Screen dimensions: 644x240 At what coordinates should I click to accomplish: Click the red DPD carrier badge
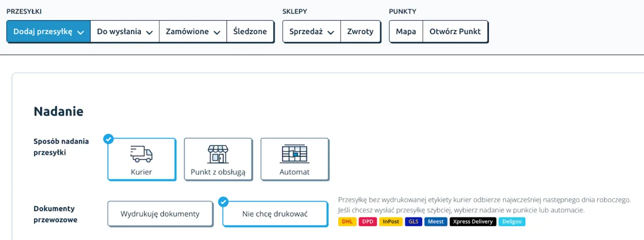pyautogui.click(x=368, y=221)
